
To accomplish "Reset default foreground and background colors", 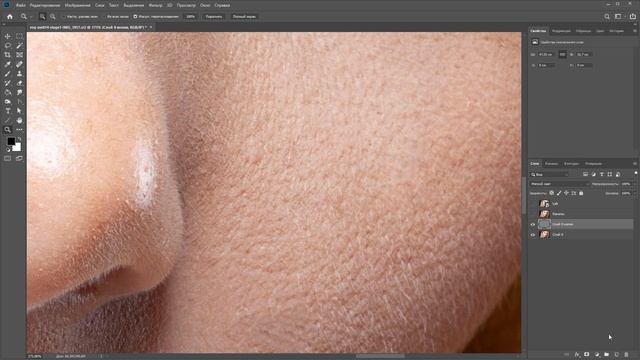I will [x=8, y=150].
